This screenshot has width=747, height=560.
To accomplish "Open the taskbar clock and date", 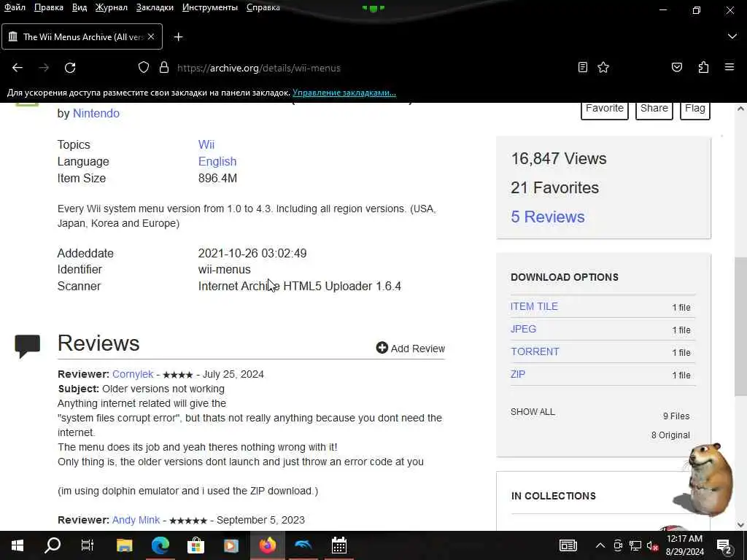I will [x=684, y=545].
